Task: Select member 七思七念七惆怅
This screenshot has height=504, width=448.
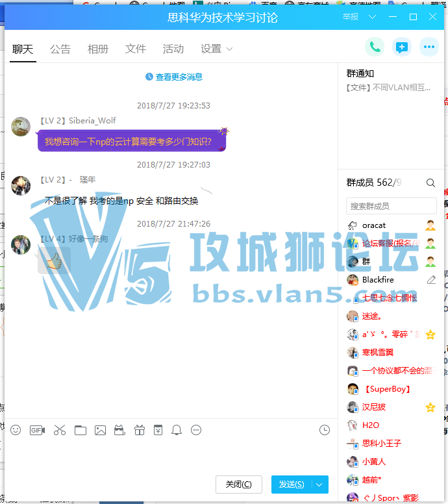Action: pyautogui.click(x=392, y=298)
